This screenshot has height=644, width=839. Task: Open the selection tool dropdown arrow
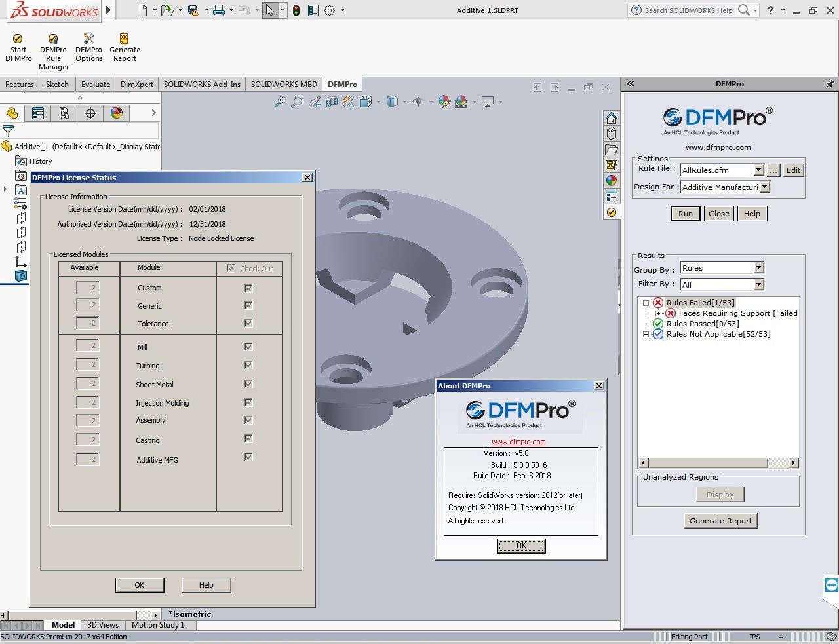point(283,10)
